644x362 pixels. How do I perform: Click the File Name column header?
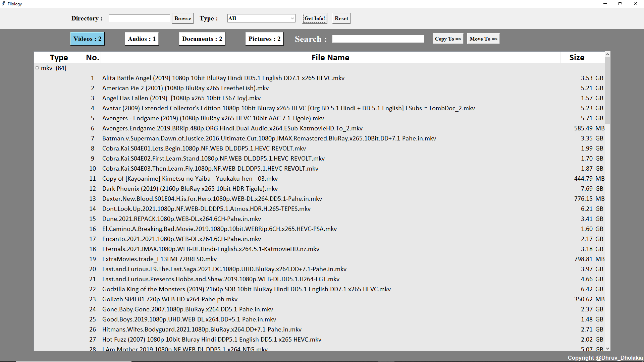[x=330, y=58]
